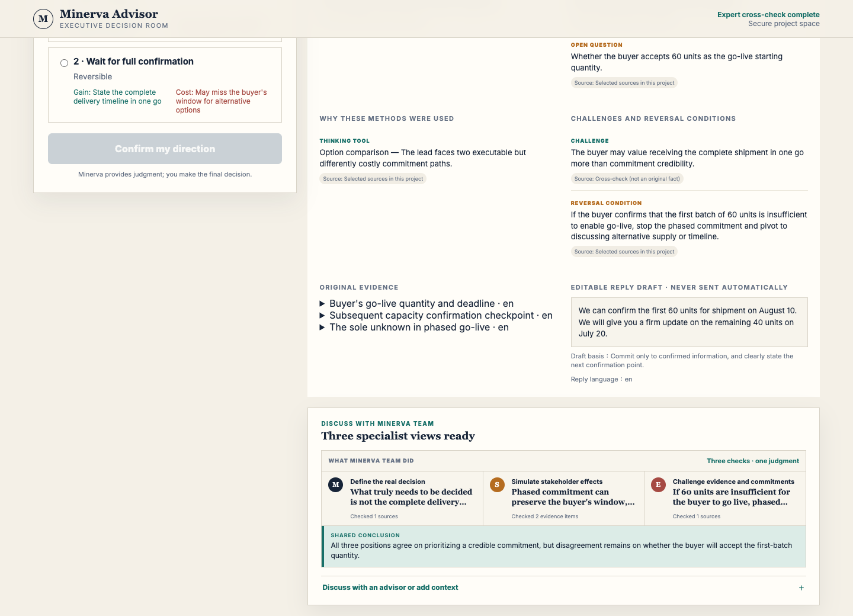Click Cost: May miss the buyer's window
853x616 pixels.
pos(222,101)
